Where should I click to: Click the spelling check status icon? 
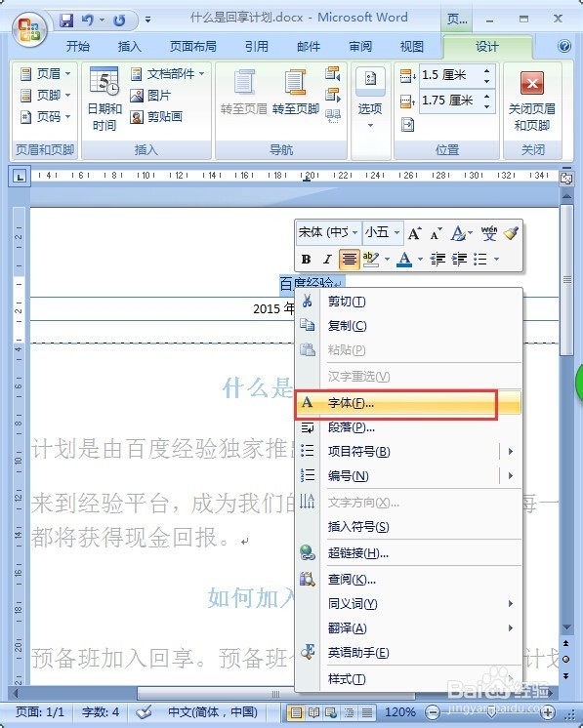click(144, 711)
